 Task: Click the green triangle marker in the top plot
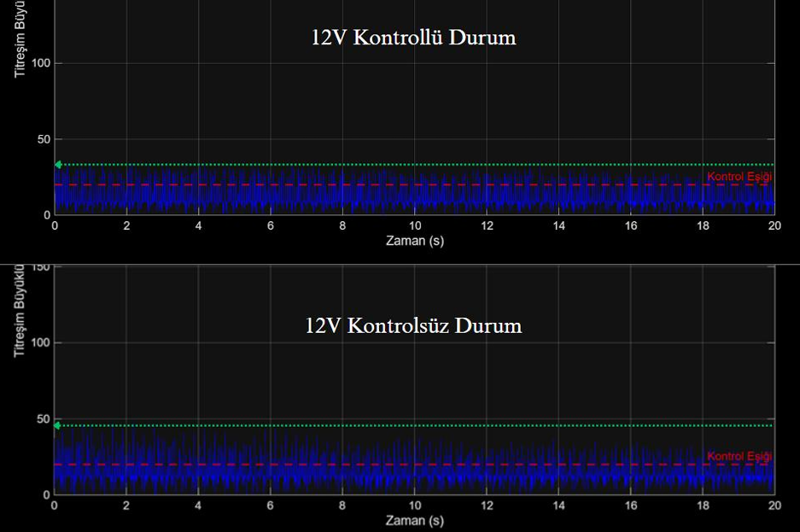coord(58,165)
